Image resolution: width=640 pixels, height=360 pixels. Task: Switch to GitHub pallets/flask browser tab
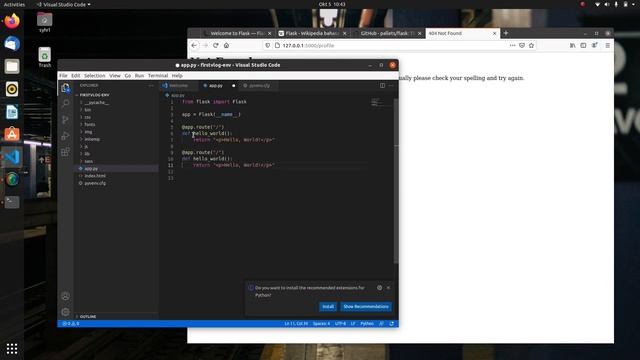coord(387,33)
